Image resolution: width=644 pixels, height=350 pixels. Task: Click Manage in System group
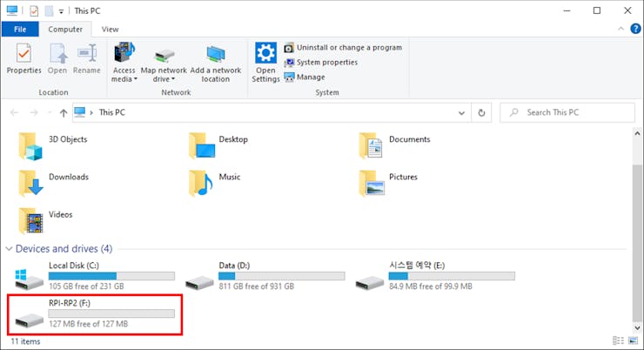305,77
